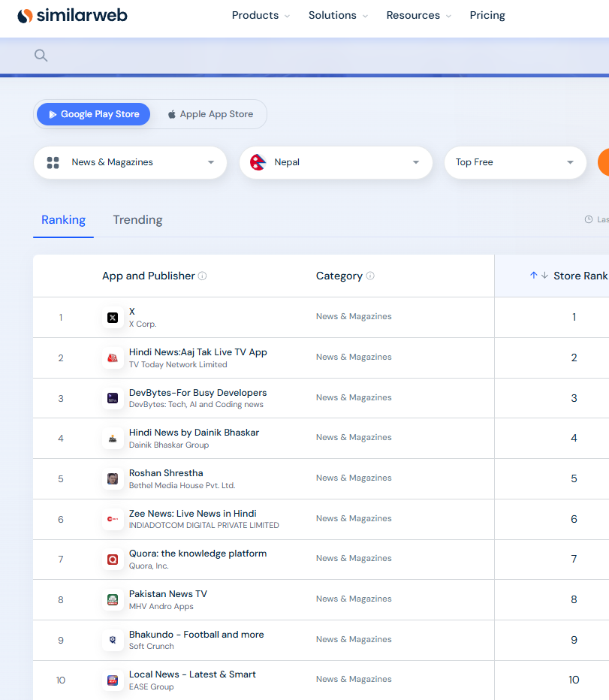609x700 pixels.
Task: Click info icon beside App and Publisher
Action: click(203, 276)
